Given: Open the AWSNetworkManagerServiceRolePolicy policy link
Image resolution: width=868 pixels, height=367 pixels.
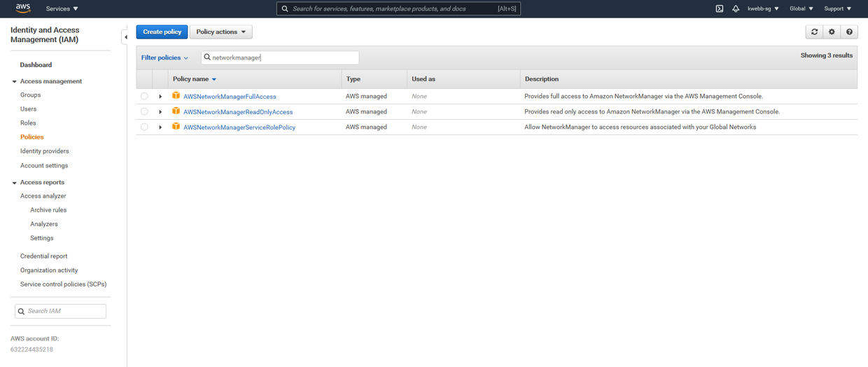Looking at the screenshot, I should (x=239, y=127).
